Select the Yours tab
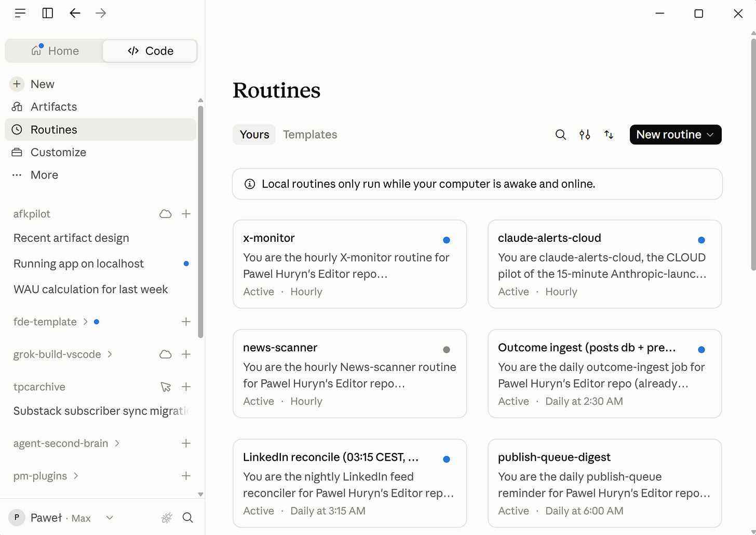Viewport: 756px width, 535px height. click(254, 135)
